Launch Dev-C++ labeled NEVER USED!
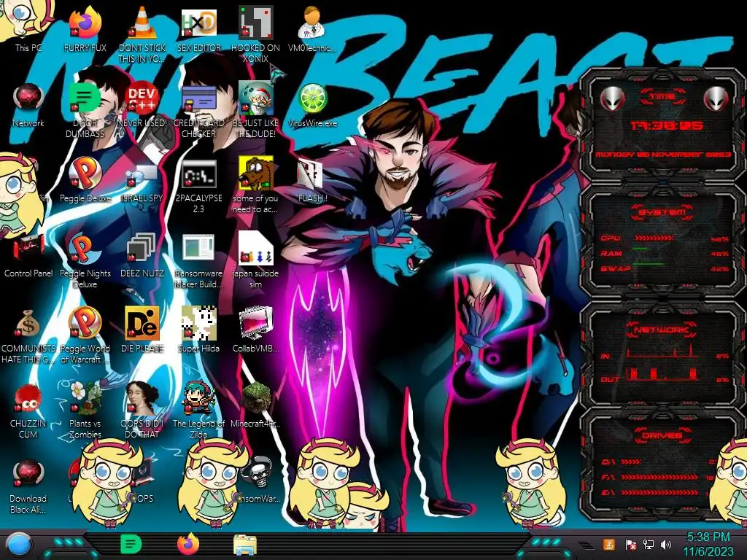This screenshot has width=747, height=560. [x=142, y=105]
